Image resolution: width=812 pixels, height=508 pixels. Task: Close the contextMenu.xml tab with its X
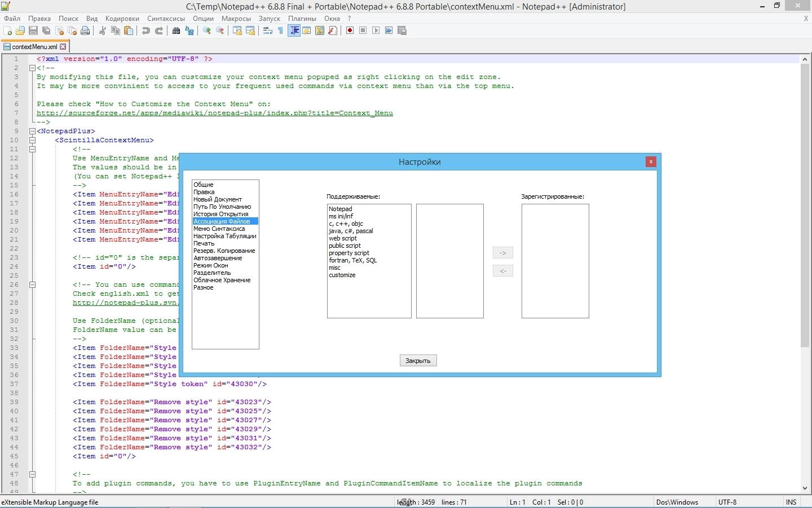(x=63, y=47)
